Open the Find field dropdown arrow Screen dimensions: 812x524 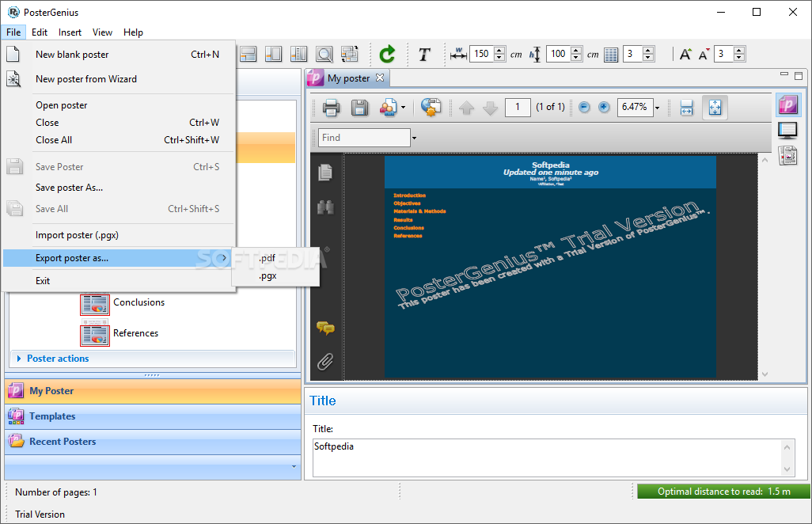414,139
